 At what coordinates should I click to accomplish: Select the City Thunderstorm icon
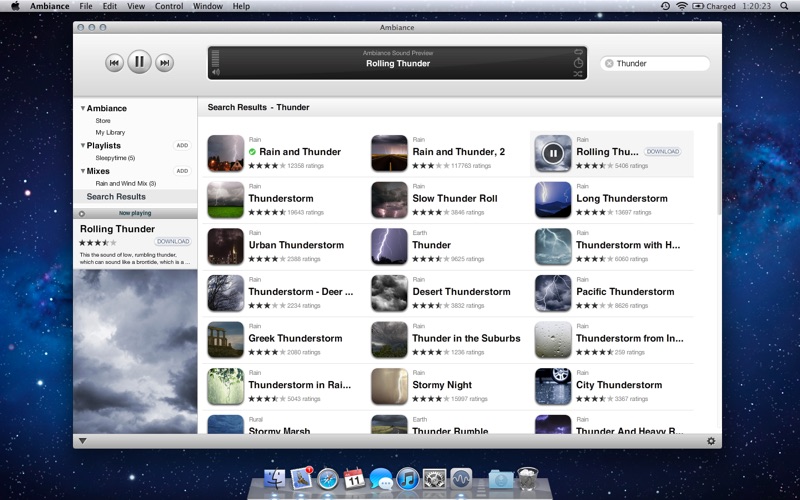pyautogui.click(x=553, y=387)
